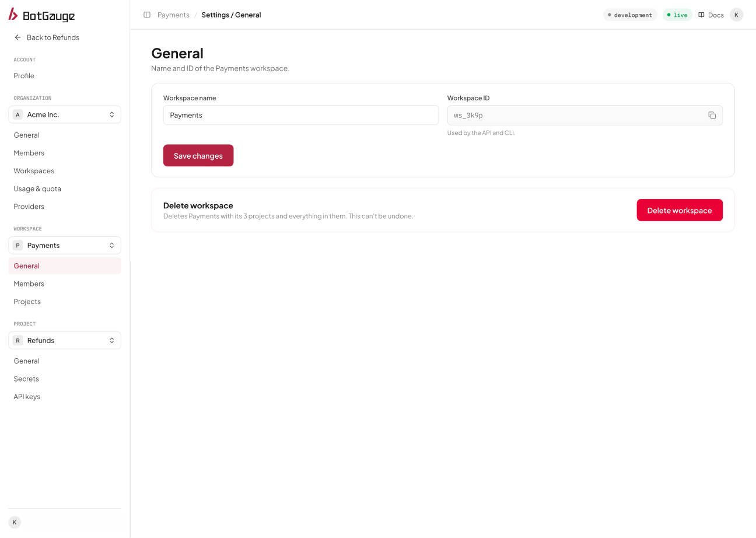Click the live status badge
The width and height of the screenshot is (756, 538).
[677, 15]
